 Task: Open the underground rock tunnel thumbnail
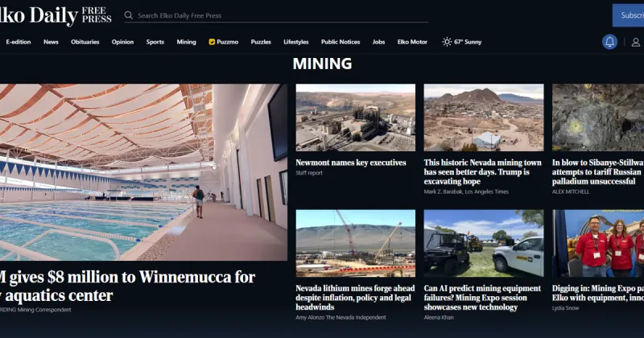(598, 117)
